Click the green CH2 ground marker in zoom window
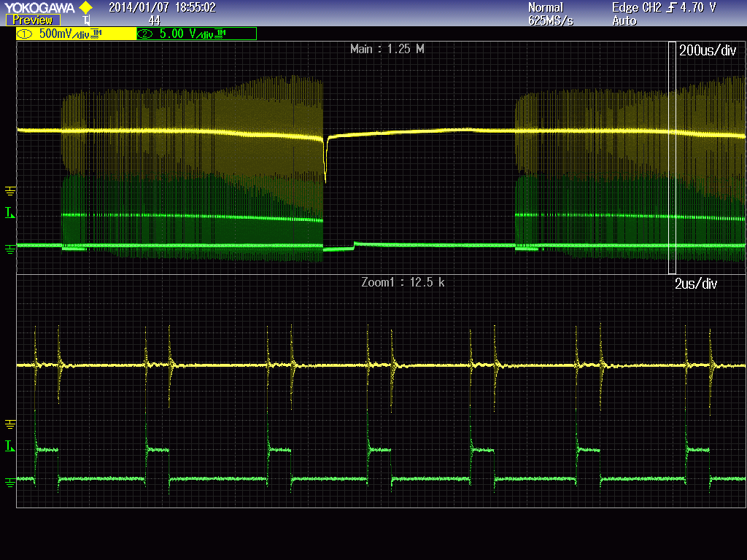 point(10,483)
